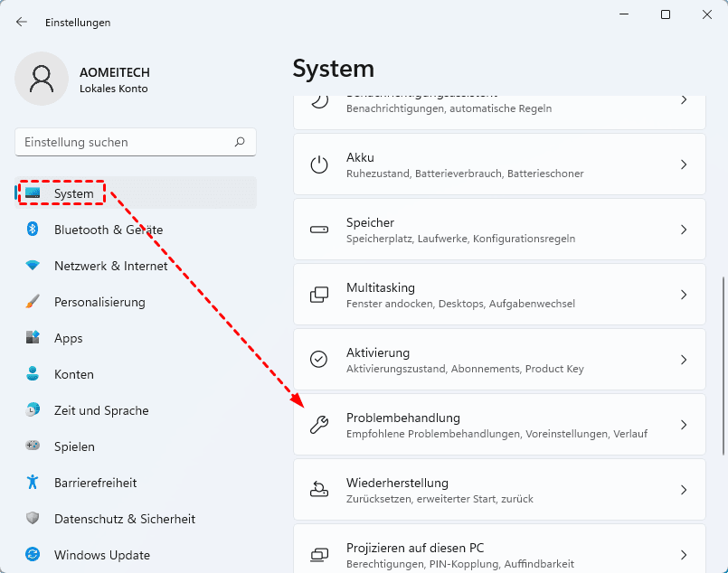Click the Akku power icon

point(319,164)
